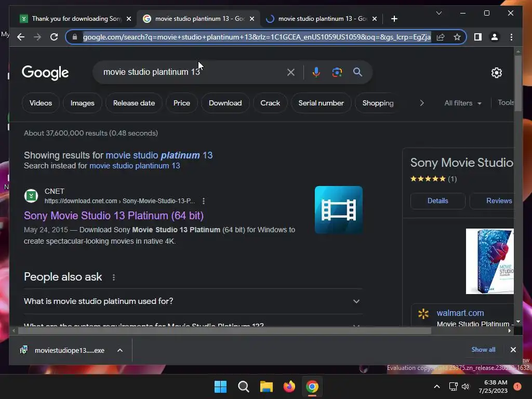The width and height of the screenshot is (532, 399).
Task: Close the active Google search tab
Action: pos(252,19)
